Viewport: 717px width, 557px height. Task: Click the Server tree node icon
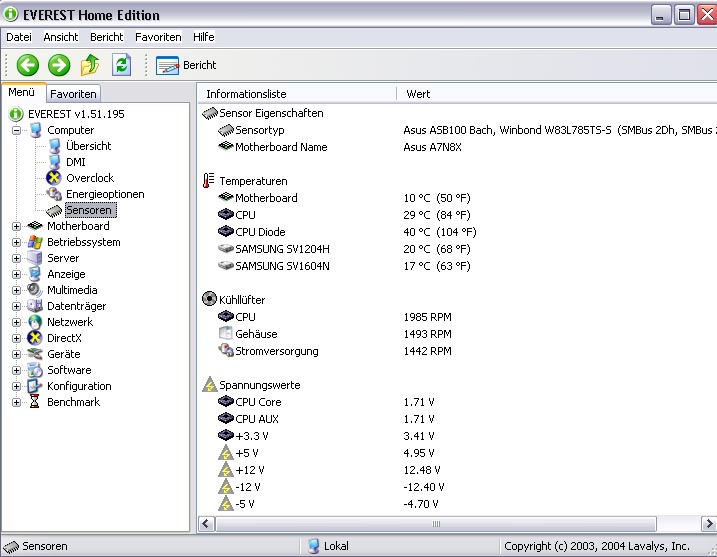35,258
